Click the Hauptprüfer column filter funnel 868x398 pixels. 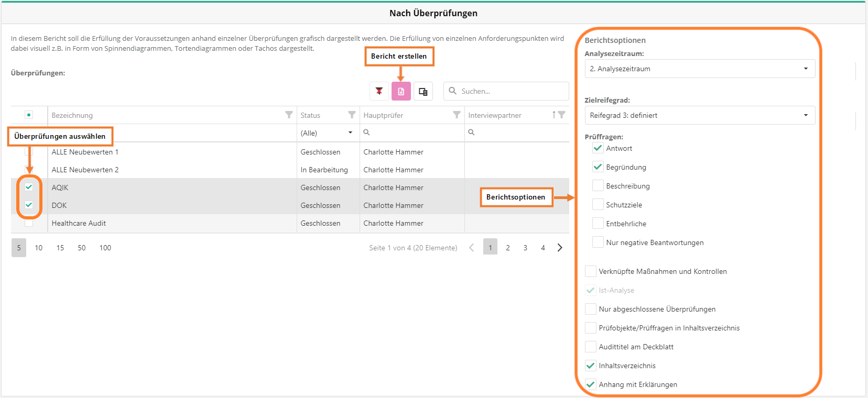[x=457, y=115]
